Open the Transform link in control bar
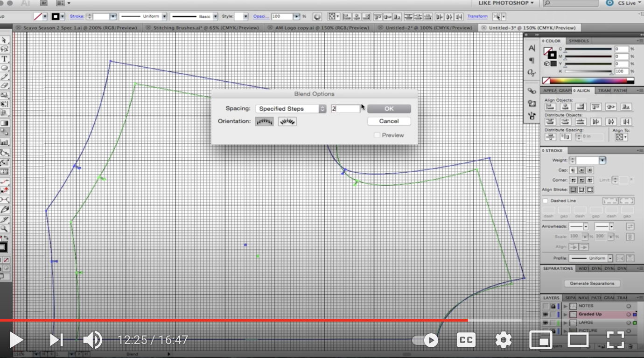The height and width of the screenshot is (358, 644). [477, 16]
